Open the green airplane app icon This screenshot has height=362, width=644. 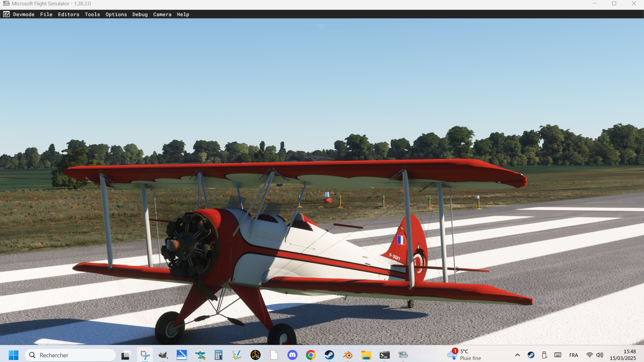coord(200,355)
